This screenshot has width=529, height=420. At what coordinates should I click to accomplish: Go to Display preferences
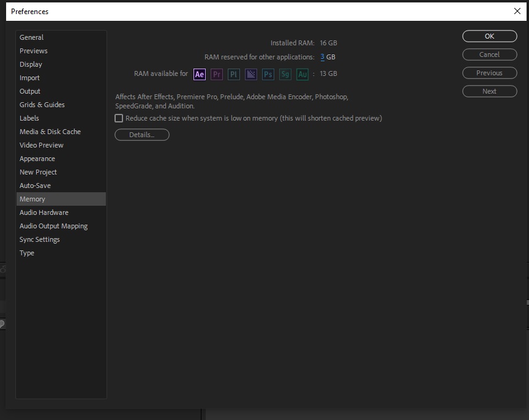(x=61, y=64)
